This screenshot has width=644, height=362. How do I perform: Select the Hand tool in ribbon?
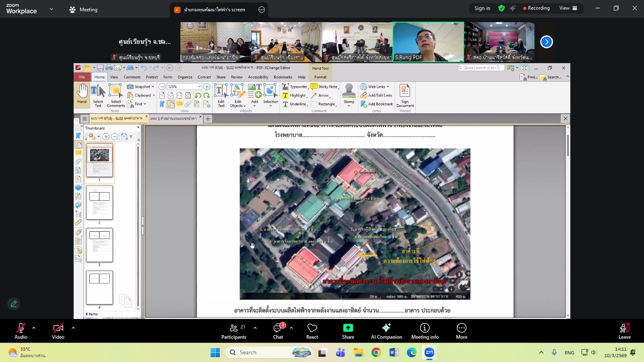tap(82, 94)
